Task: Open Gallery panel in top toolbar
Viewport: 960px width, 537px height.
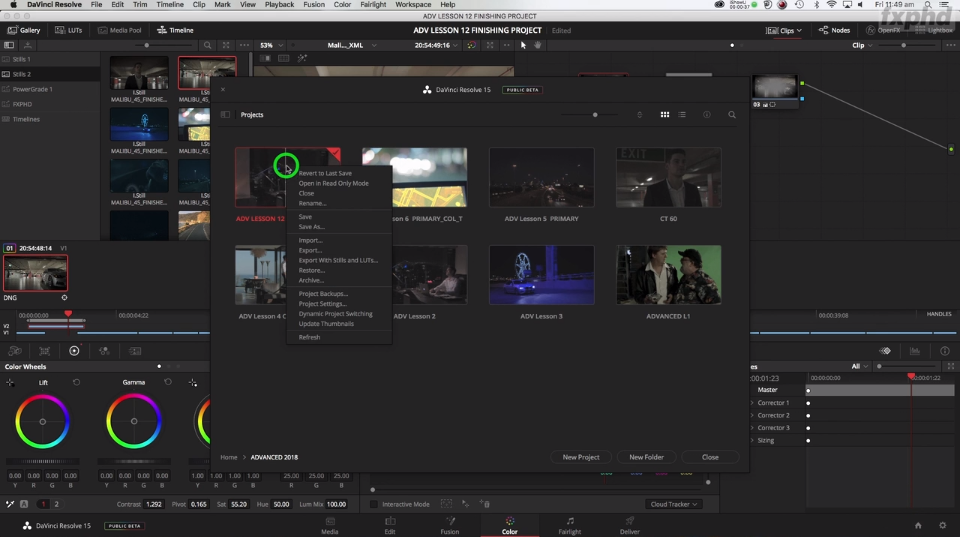Action: tap(23, 30)
